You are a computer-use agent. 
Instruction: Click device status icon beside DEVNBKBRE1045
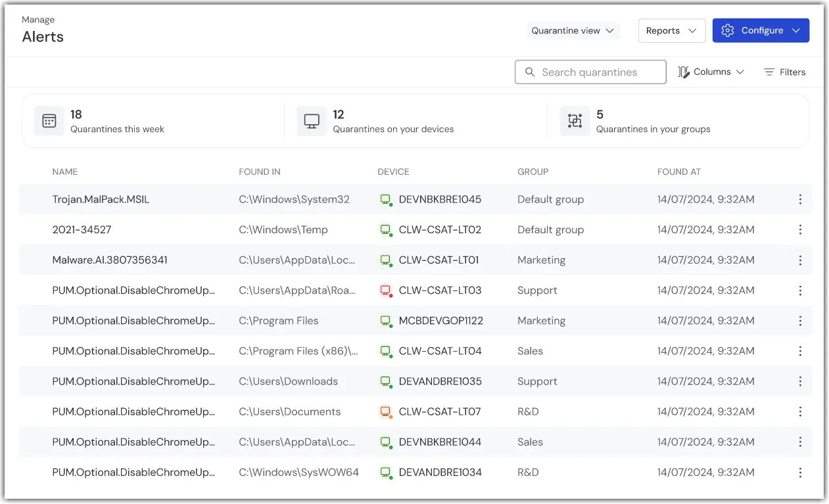coord(386,199)
